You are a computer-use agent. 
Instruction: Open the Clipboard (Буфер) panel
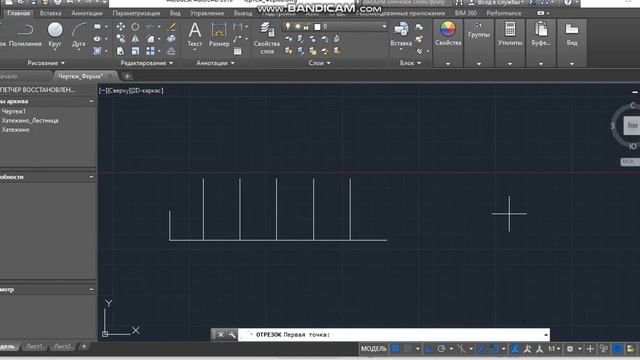(541, 34)
